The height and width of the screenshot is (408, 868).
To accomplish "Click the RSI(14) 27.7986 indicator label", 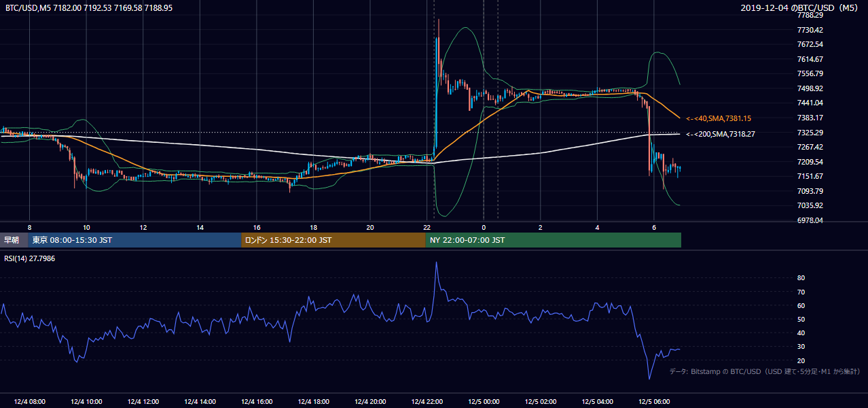I will 30,258.
